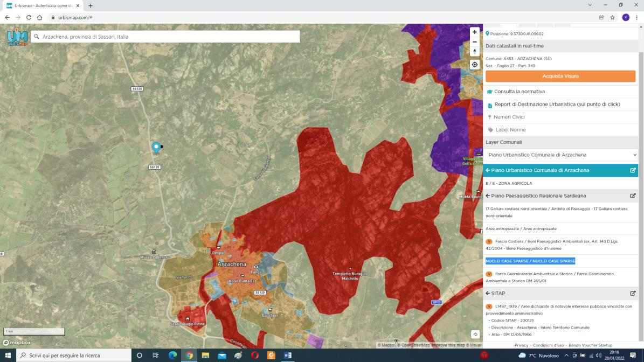Click the geolocate position button
The width and height of the screenshot is (644, 362).
coord(474,65)
